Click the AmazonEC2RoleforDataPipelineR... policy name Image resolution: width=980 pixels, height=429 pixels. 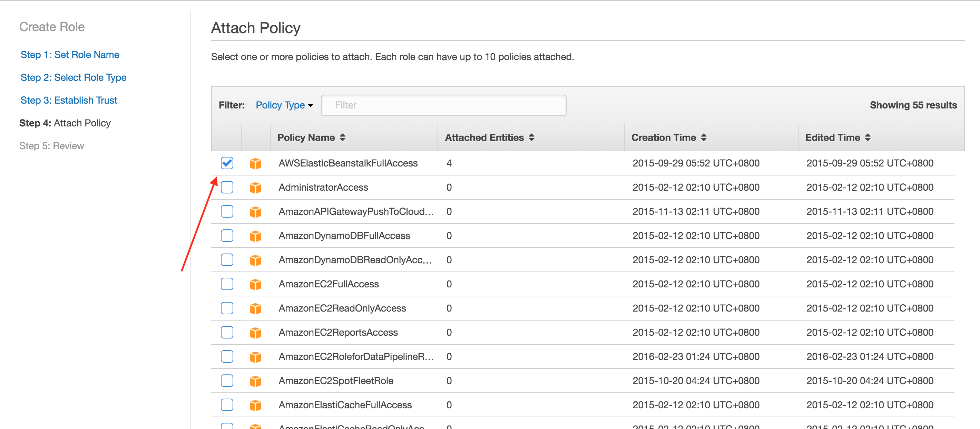coord(356,357)
